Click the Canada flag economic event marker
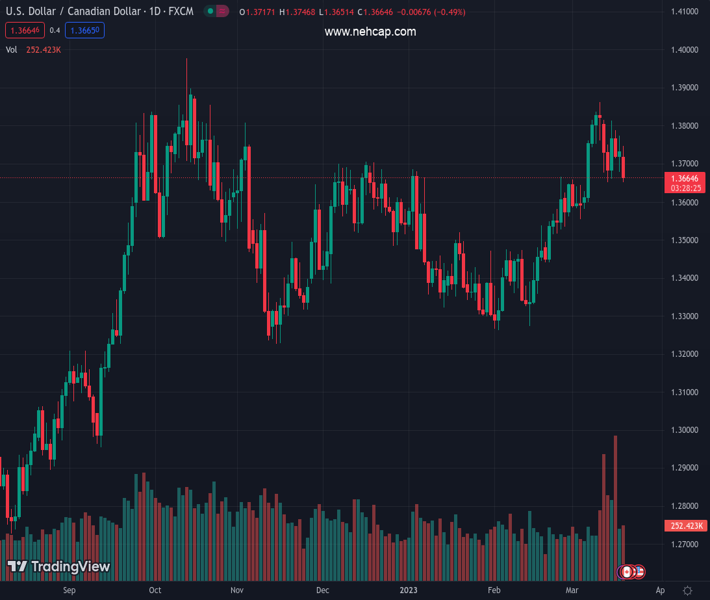710x600 pixels. click(627, 571)
